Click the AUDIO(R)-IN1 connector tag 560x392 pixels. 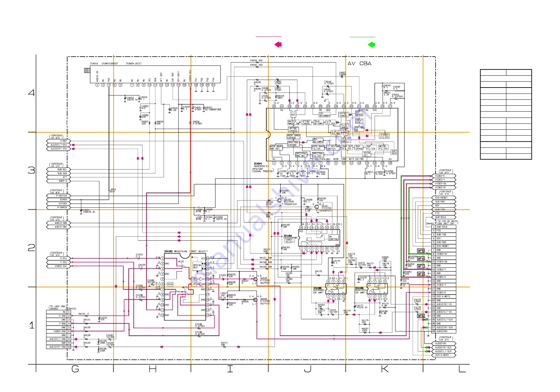click(x=59, y=149)
